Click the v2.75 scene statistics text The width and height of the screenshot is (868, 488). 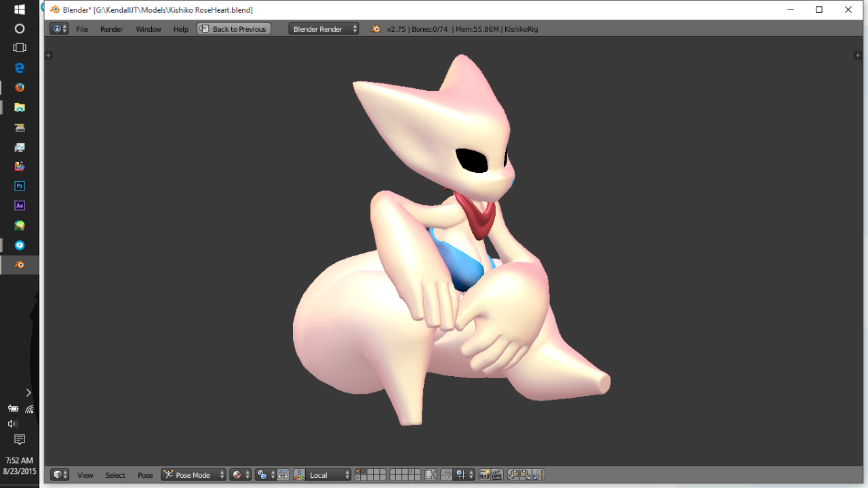(462, 29)
